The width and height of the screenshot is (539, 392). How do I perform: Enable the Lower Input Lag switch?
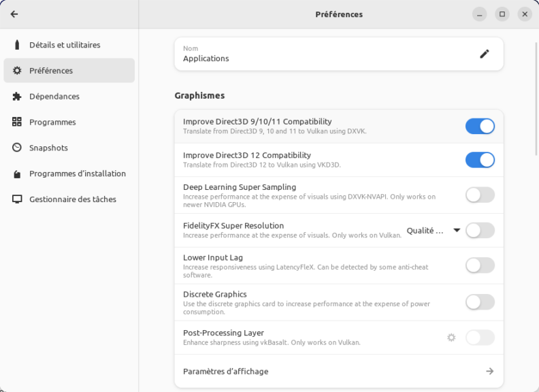pyautogui.click(x=480, y=265)
